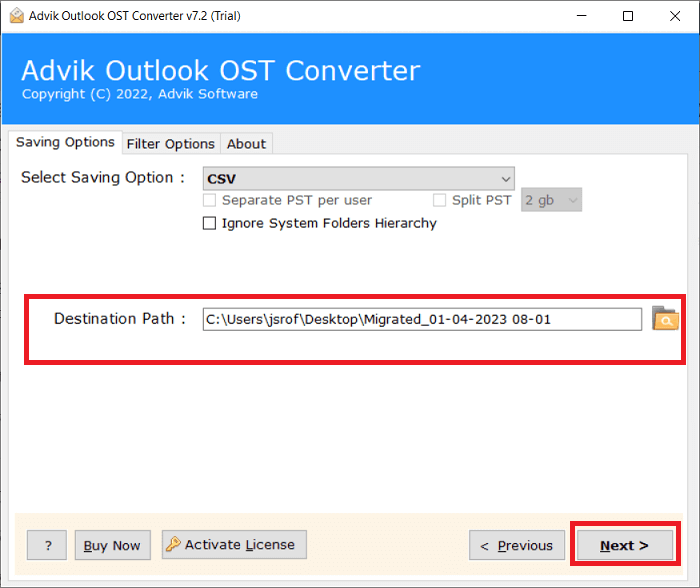Open help with the ? button

point(47,545)
